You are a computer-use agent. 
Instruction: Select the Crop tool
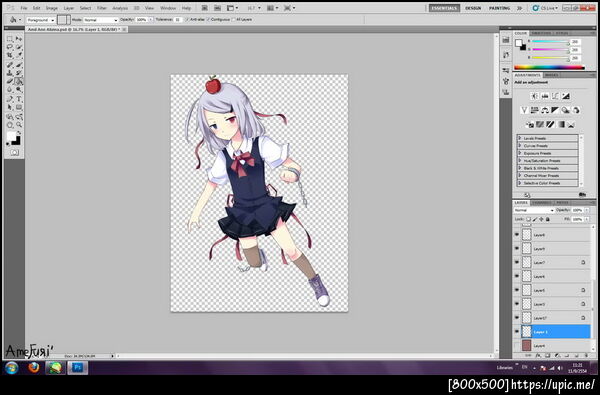(10, 56)
